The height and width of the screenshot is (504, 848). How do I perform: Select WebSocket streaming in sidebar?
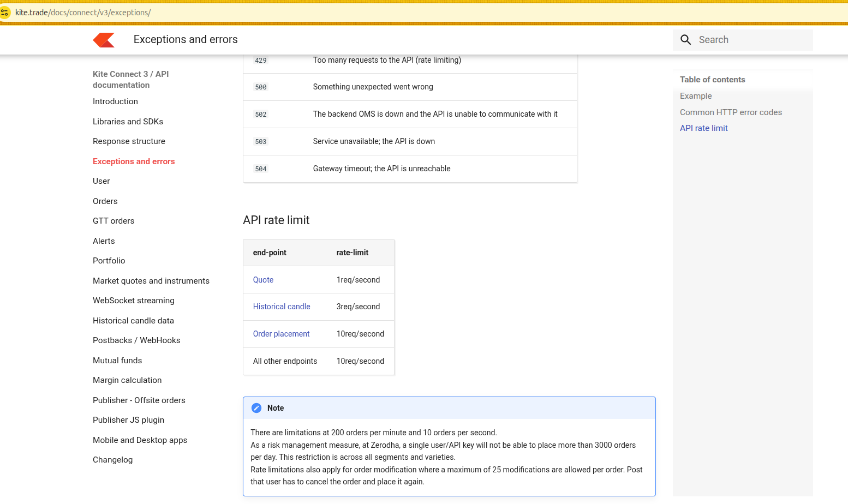pos(134,301)
